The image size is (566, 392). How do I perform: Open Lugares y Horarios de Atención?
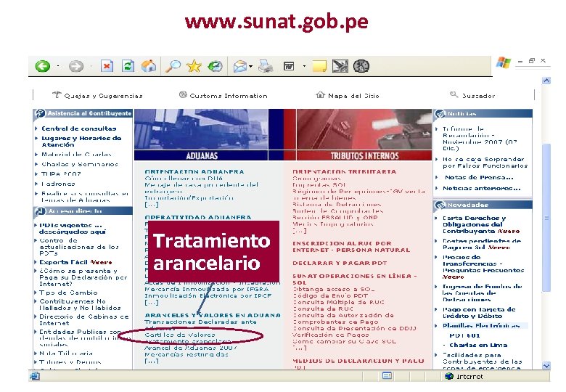(x=81, y=141)
